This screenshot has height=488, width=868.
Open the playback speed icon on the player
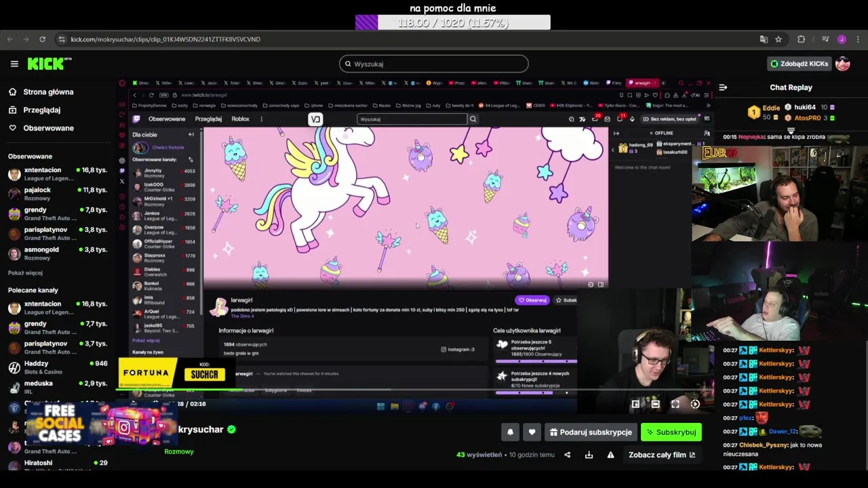click(695, 404)
